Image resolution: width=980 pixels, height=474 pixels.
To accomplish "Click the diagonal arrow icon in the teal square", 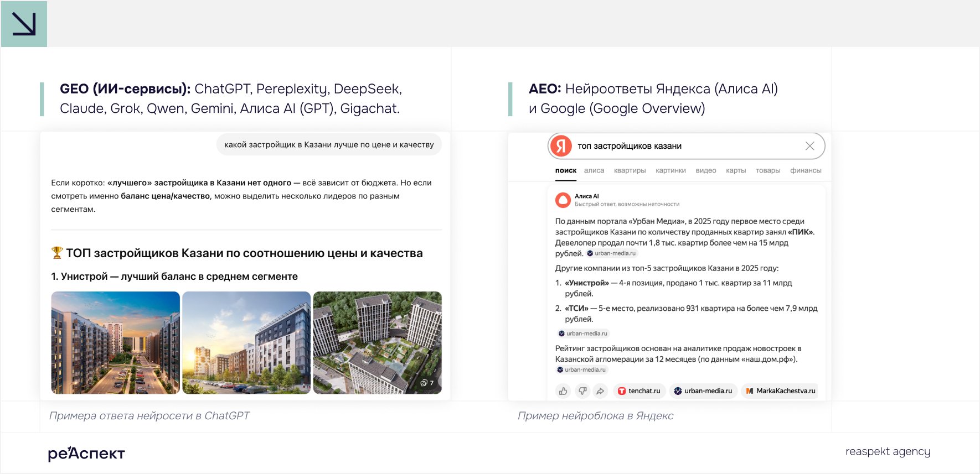I will pyautogui.click(x=24, y=24).
